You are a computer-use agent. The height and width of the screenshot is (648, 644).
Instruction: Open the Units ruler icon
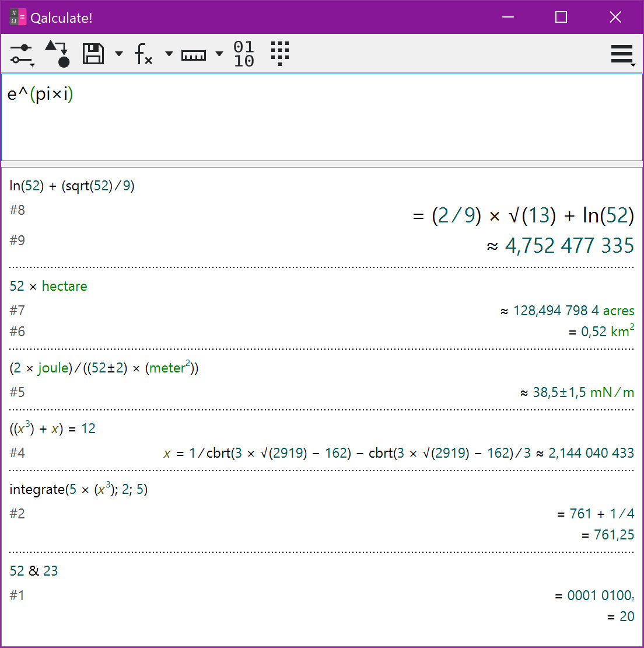coord(194,55)
